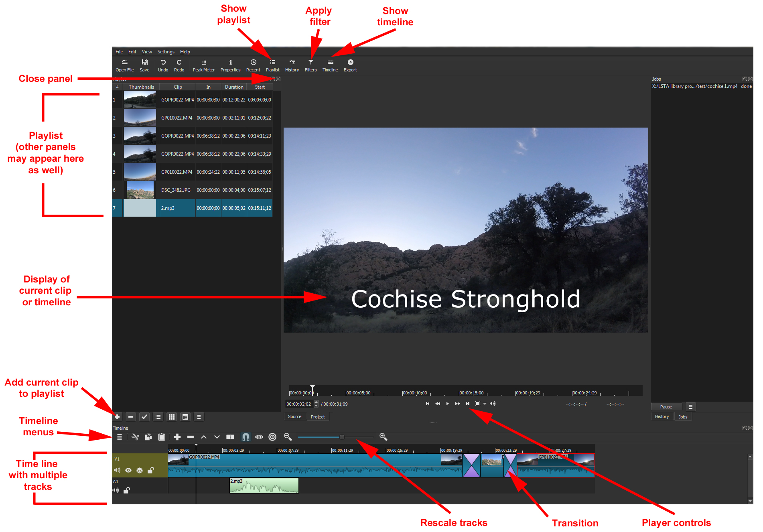The image size is (763, 532).
Task: Open the playlist hamburger menu
Action: [199, 416]
